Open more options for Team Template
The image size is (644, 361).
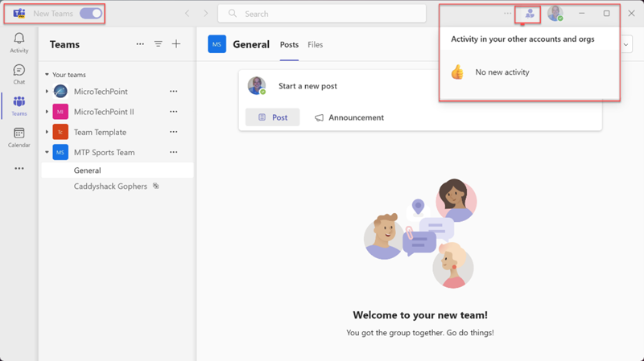point(174,132)
